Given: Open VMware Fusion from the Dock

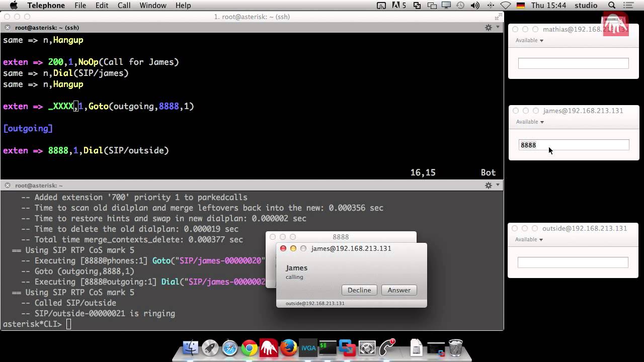Looking at the screenshot, I should click(347, 348).
